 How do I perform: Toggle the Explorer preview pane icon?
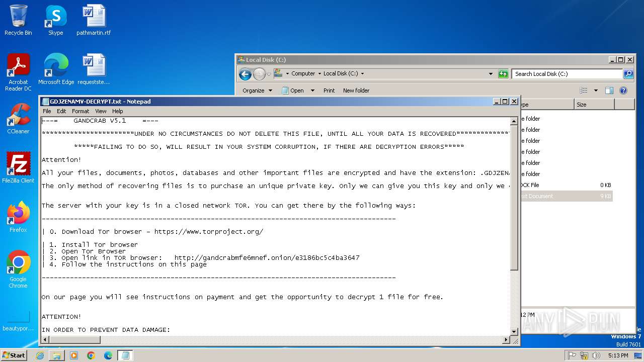point(609,90)
